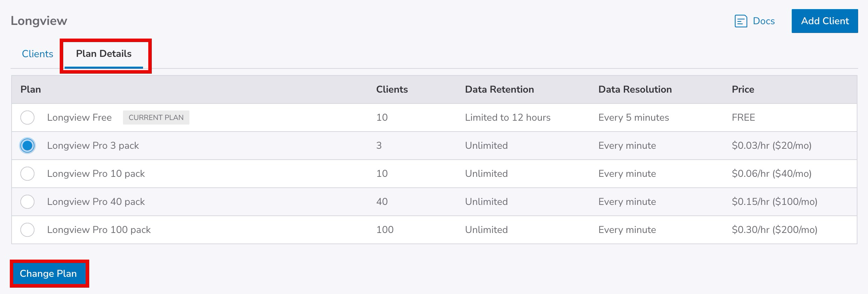This screenshot has height=294, width=868.
Task: Click the $0.03/hr ($20/mo) price cell
Action: pos(771,146)
